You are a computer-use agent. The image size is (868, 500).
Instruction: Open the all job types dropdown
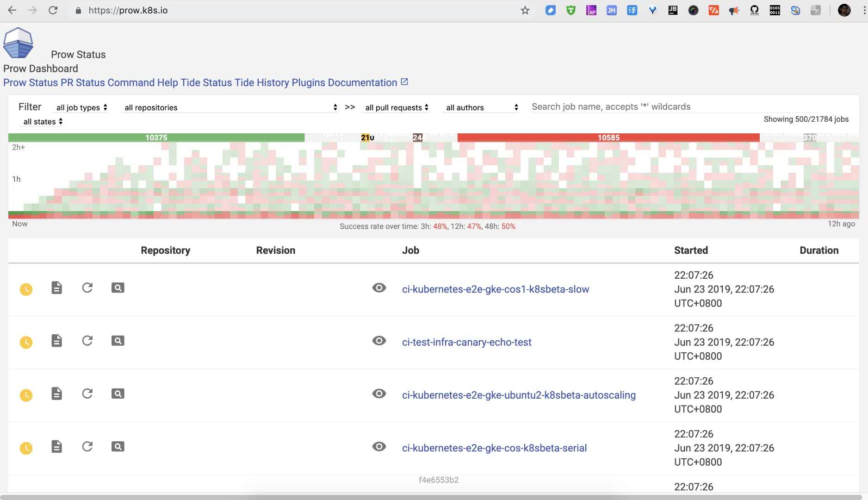pos(81,107)
